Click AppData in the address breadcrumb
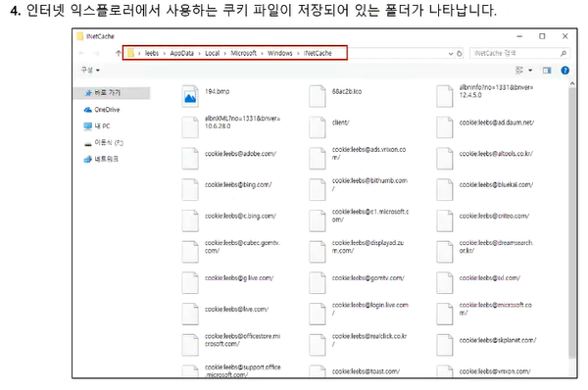Image resolution: width=588 pixels, height=390 pixels. [182, 53]
